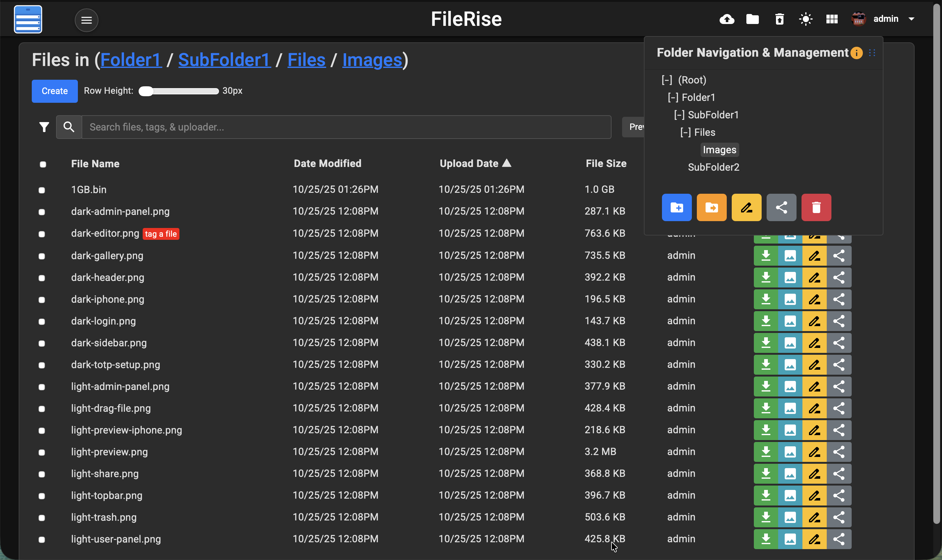Screen dimensions: 942x560
Task: Sort files by the File Name column
Action: pyautogui.click(x=95, y=164)
